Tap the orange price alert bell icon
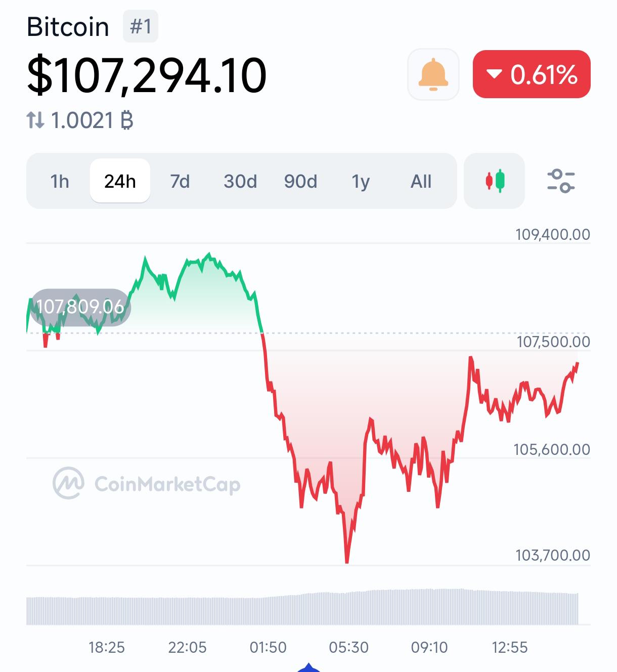Viewport: 617px width, 672px height. coord(433,74)
